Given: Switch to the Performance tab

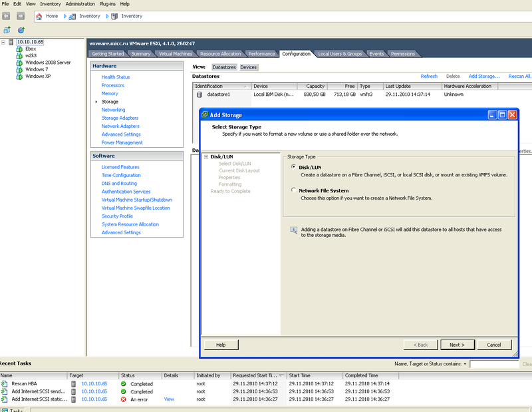Looking at the screenshot, I should [261, 54].
